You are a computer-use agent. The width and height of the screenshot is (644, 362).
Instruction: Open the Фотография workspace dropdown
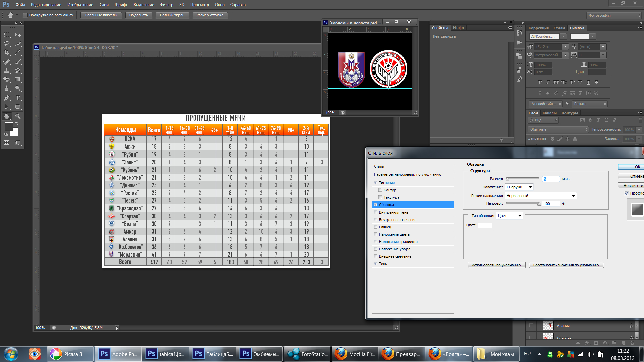click(614, 15)
